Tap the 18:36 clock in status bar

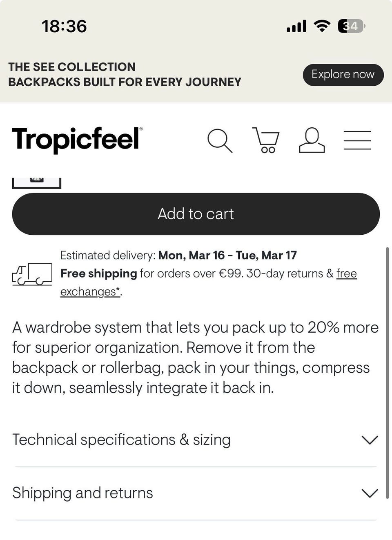tap(64, 27)
